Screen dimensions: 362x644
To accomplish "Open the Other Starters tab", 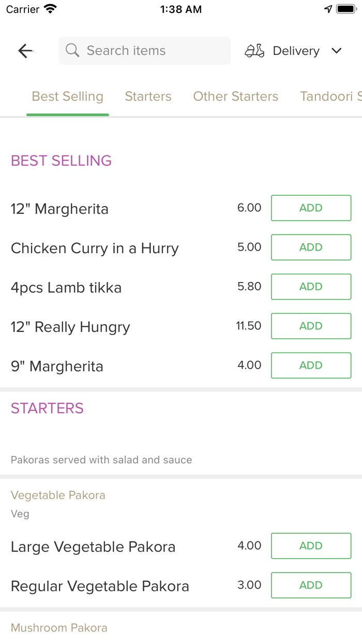I will coord(235,96).
